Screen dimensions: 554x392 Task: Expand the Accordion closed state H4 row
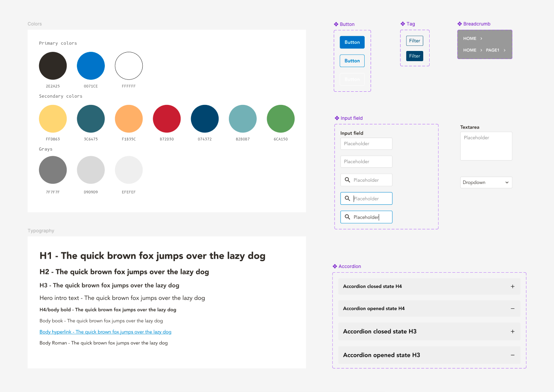point(429,287)
